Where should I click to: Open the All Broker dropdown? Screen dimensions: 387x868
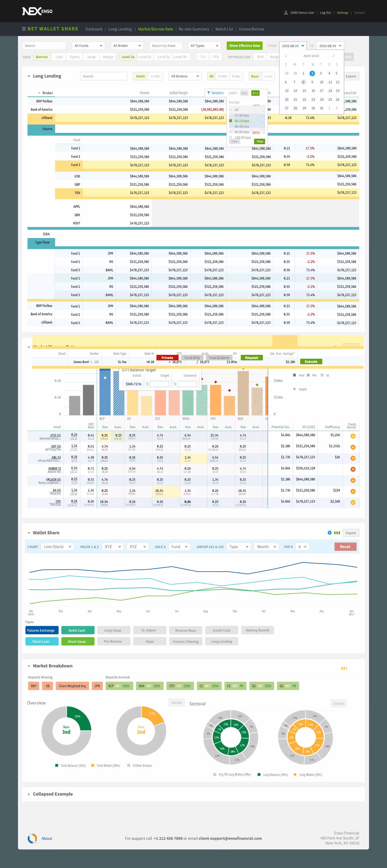(x=127, y=46)
